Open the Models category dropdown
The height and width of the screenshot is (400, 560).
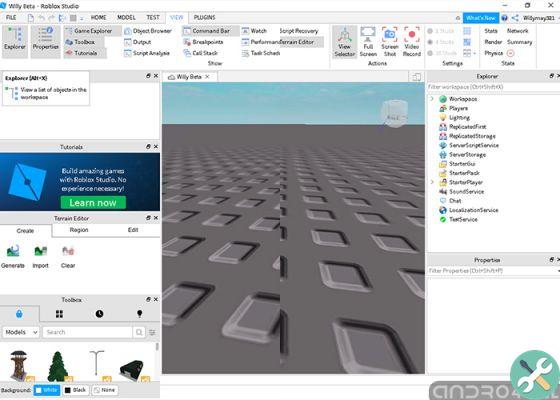tap(21, 332)
